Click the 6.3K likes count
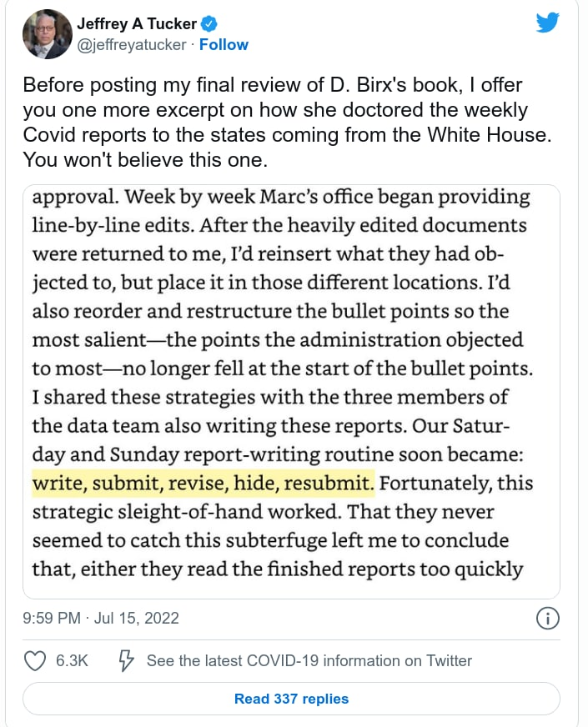 [x=72, y=661]
